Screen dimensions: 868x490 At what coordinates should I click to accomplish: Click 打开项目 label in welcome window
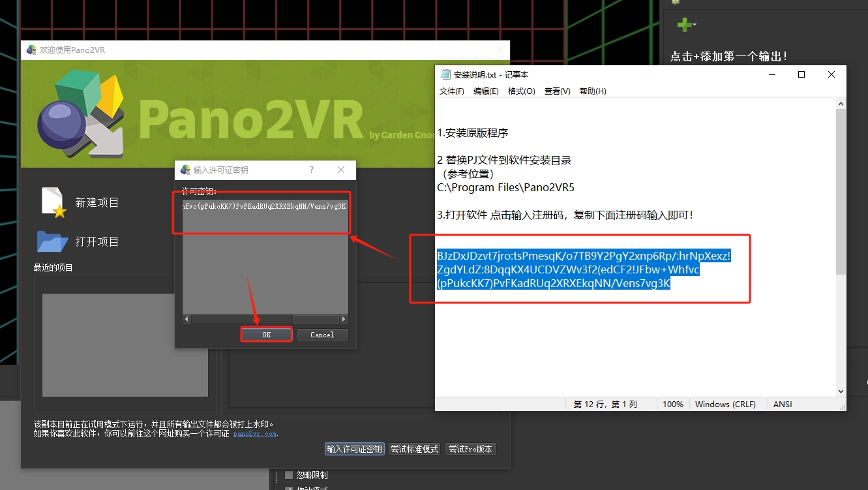97,242
